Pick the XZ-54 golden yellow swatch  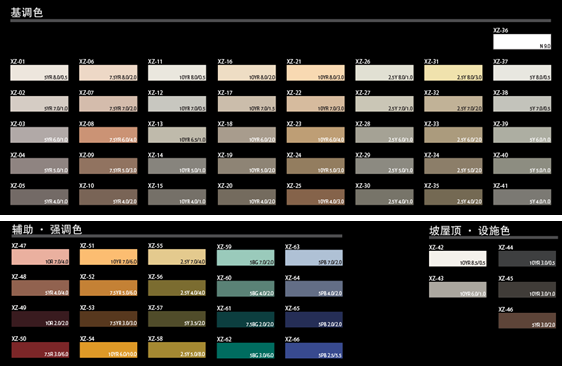coord(109,350)
